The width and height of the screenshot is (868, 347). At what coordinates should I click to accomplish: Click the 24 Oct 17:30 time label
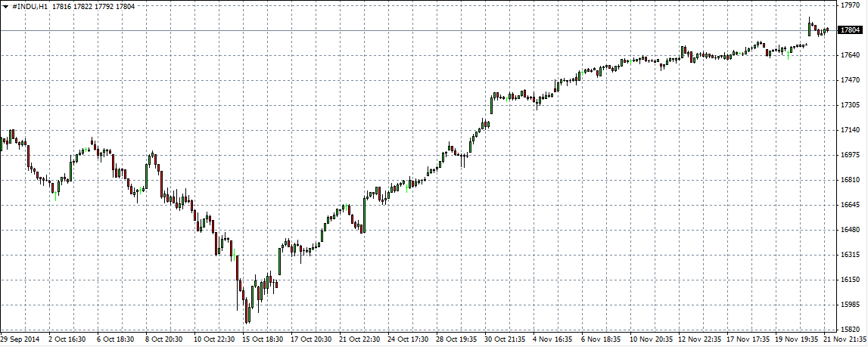[409, 340]
